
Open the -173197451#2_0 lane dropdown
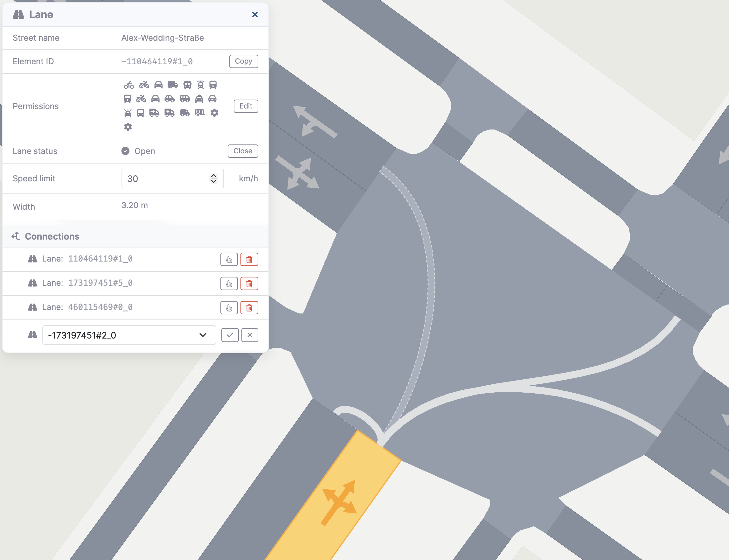pos(129,335)
